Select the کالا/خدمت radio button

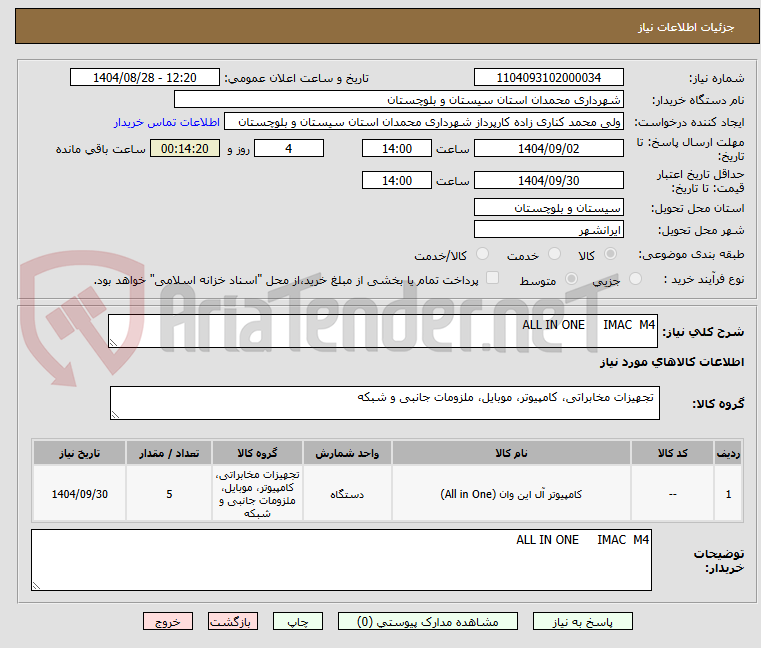tap(482, 254)
